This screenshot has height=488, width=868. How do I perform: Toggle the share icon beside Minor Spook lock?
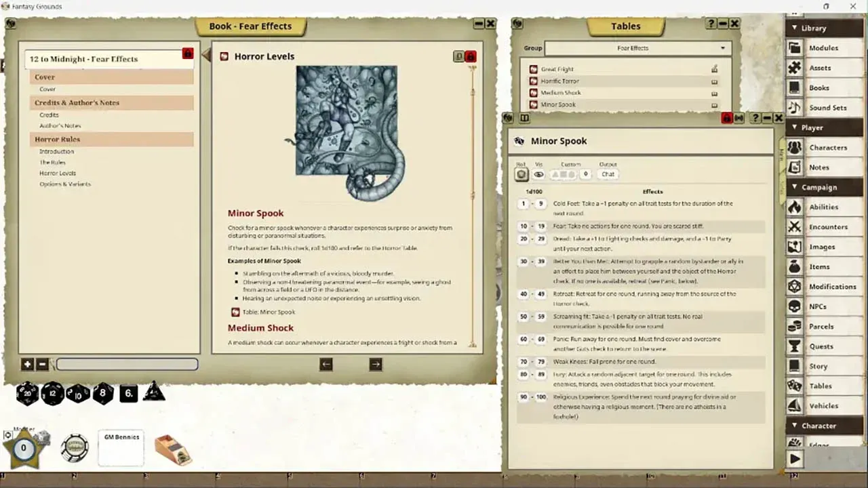point(739,118)
